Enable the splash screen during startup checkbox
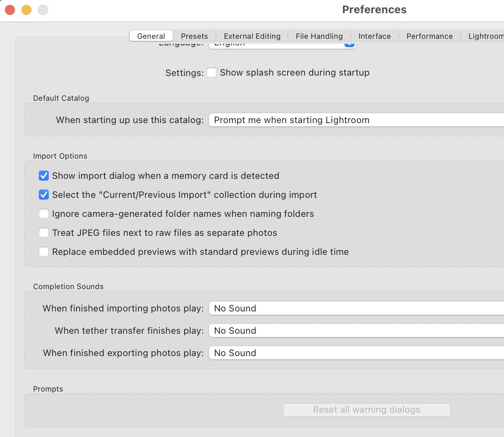 pos(212,72)
